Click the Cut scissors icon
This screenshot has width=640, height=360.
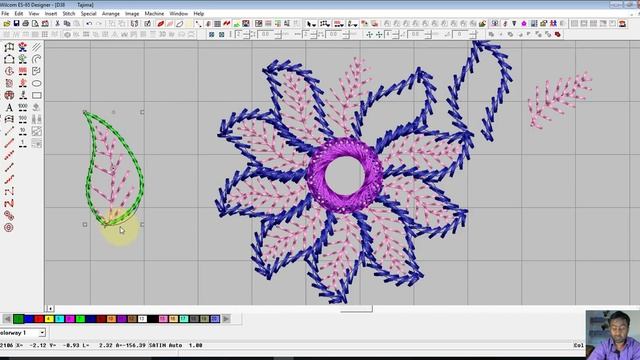click(58, 24)
